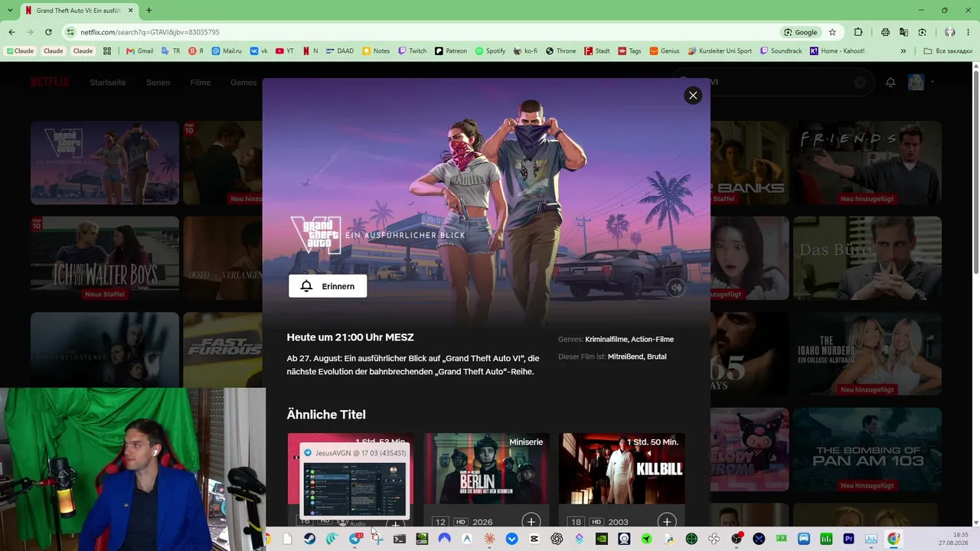Open the Fast & Furious thumbnail
The image size is (980, 551).
pos(223,349)
